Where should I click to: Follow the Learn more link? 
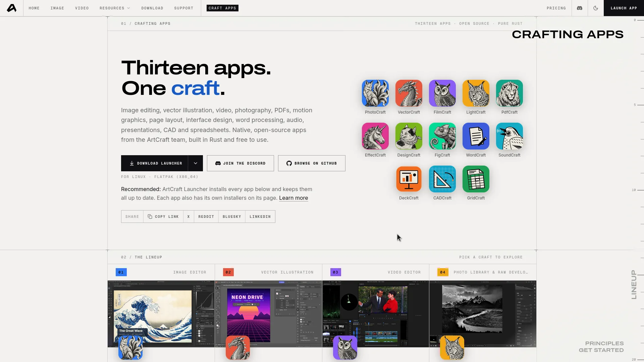(x=293, y=198)
